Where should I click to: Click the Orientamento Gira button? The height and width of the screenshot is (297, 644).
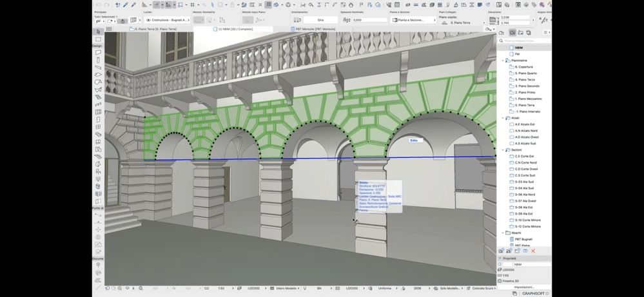[x=320, y=20]
